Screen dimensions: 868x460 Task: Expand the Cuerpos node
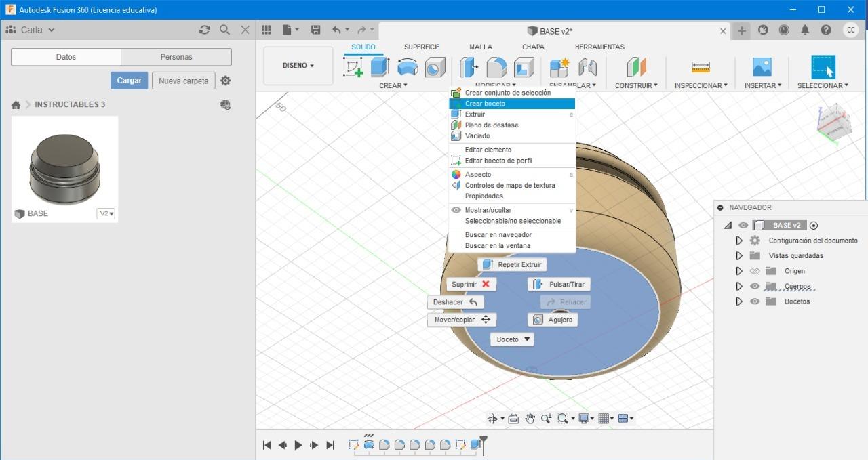pyautogui.click(x=739, y=286)
